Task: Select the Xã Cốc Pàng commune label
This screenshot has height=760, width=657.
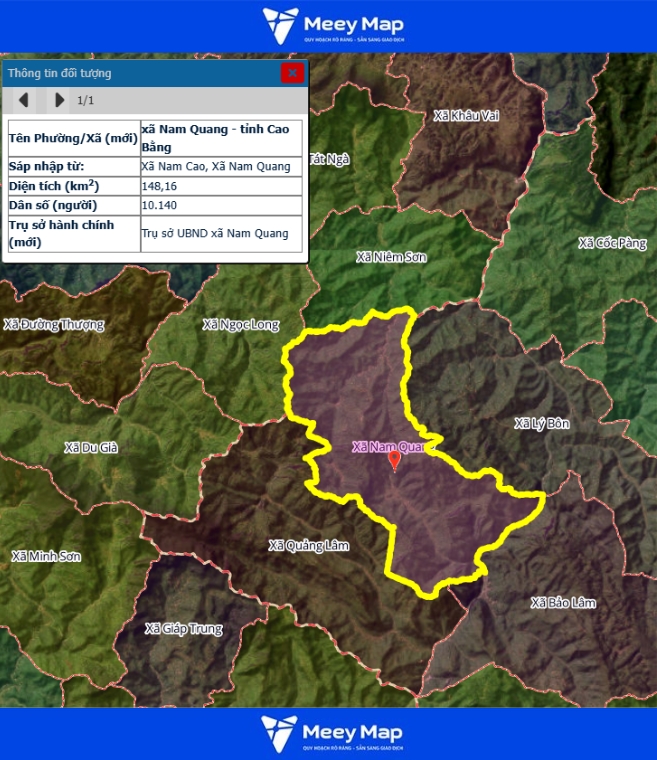Action: click(612, 243)
